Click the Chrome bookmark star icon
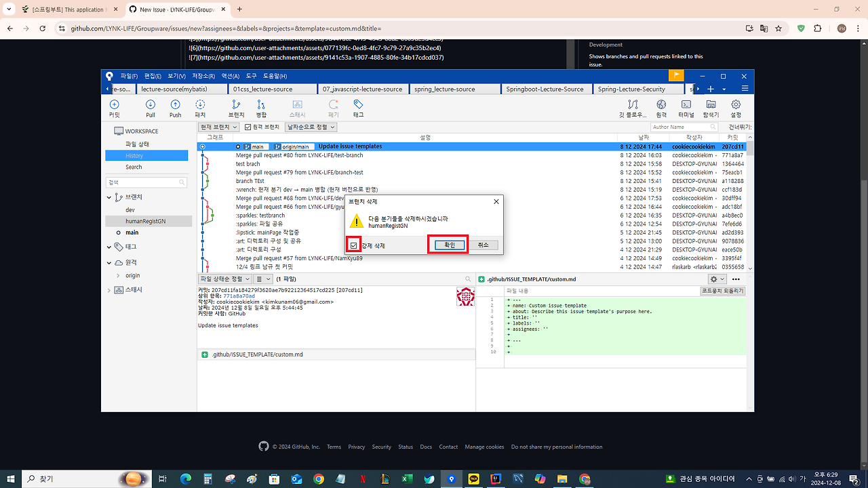The image size is (868, 488). [778, 28]
